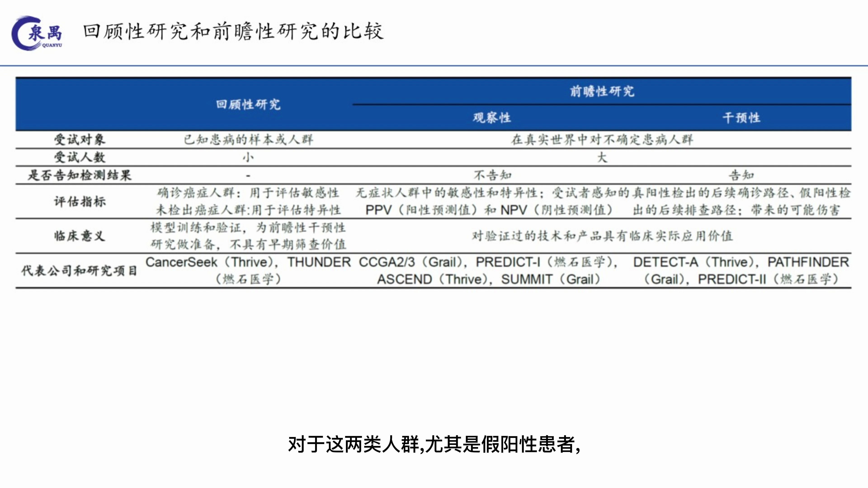868x488 pixels.
Task: Select the 受试对象 row label
Action: click(80, 139)
